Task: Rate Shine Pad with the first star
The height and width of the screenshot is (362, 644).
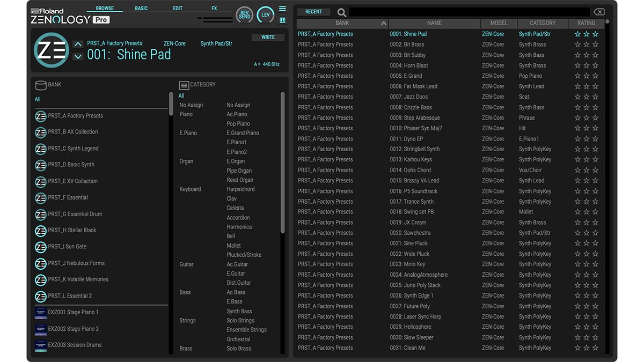Action: 577,33
